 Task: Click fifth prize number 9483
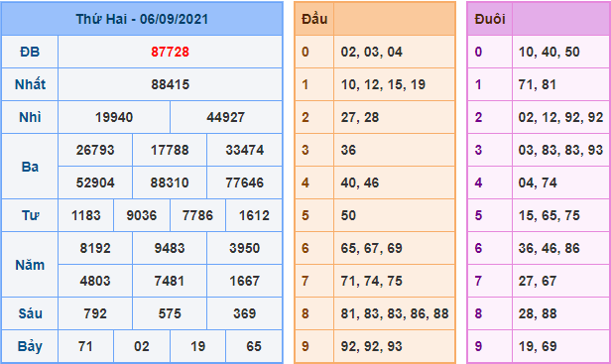coord(170,248)
